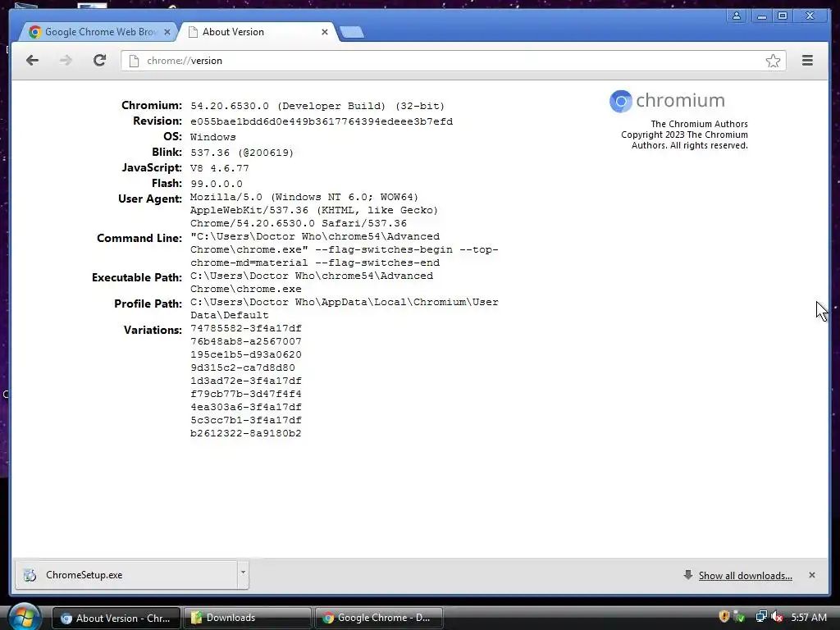Click the greyed forward arrow button
840x630 pixels.
tap(66, 61)
